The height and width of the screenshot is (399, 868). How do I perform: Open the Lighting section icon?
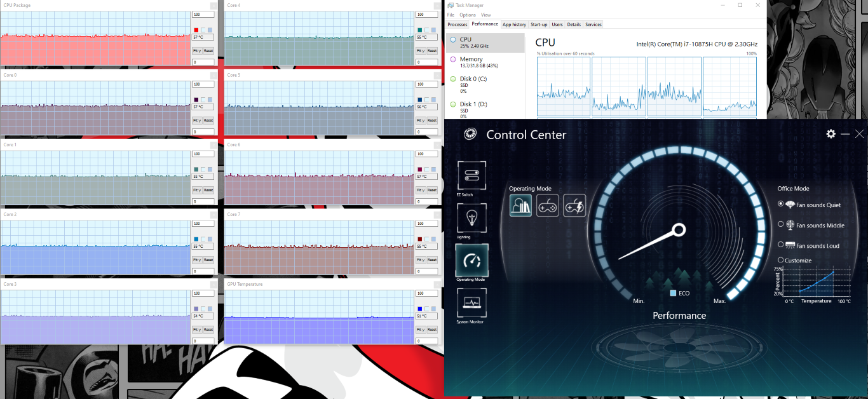[471, 218]
